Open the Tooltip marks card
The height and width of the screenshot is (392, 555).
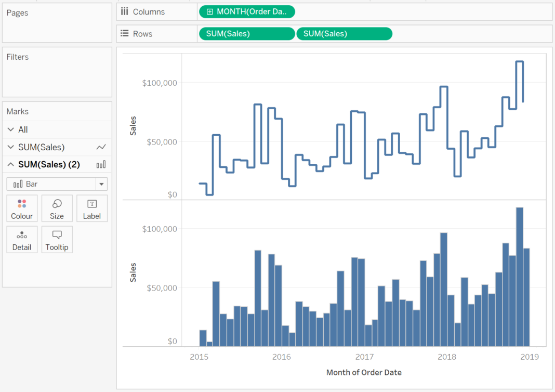57,240
